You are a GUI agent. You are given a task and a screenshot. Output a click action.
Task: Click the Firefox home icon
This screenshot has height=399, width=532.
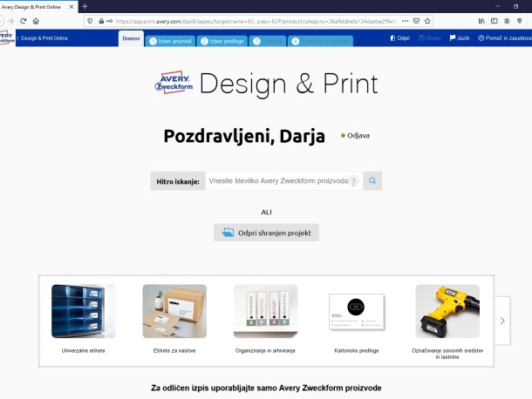[x=35, y=20]
